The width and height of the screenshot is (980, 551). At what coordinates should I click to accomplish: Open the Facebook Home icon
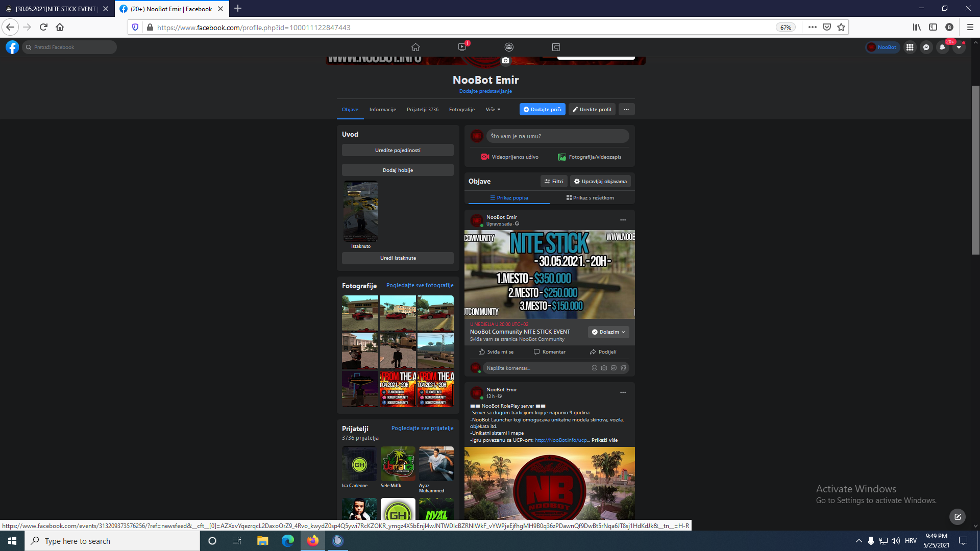415,47
